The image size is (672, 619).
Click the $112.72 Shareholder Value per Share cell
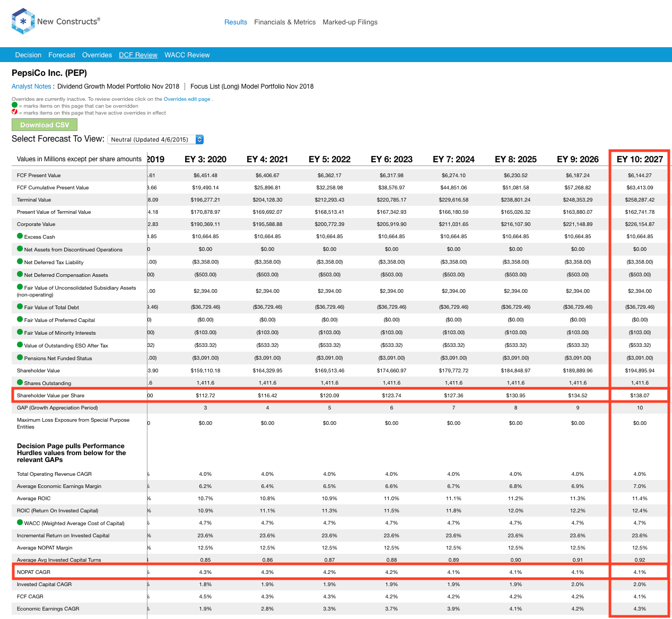pyautogui.click(x=205, y=396)
